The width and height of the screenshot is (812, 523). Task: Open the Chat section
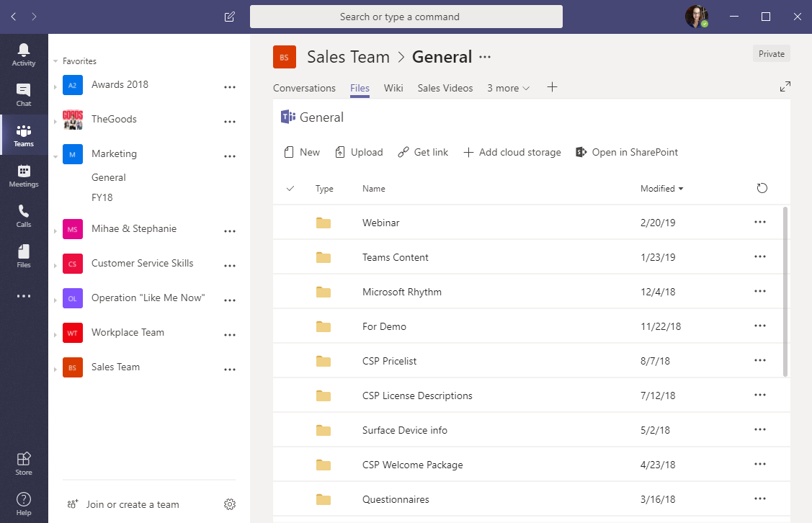pyautogui.click(x=24, y=94)
